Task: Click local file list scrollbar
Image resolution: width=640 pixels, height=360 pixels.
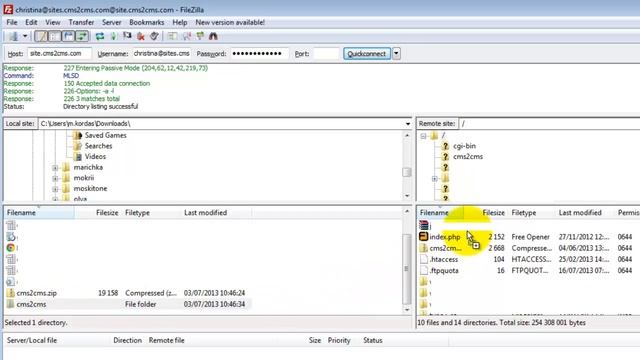Action: click(407, 269)
